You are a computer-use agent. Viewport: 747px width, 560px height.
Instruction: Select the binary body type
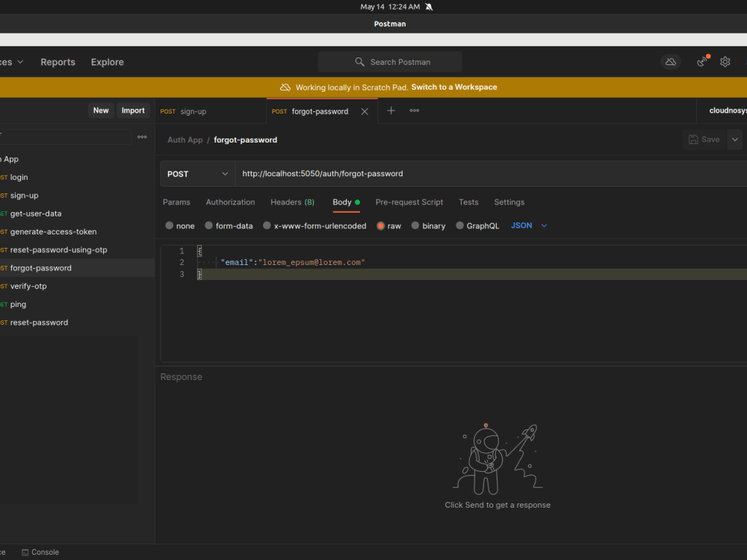(x=428, y=225)
